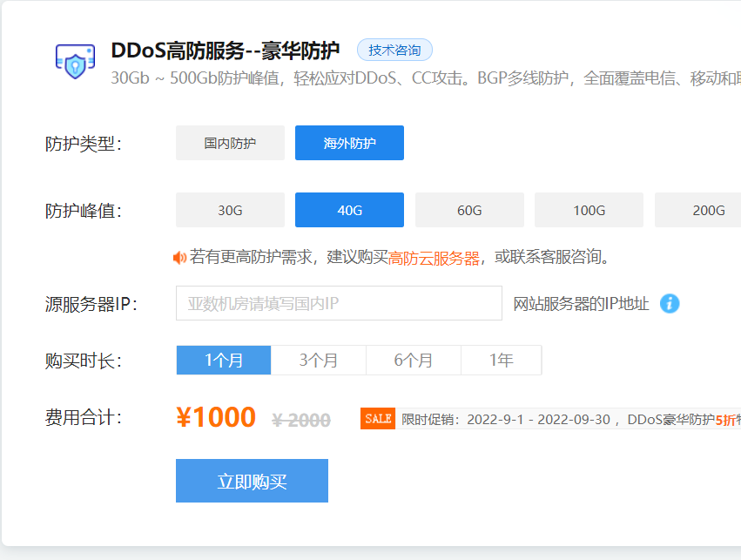
Task: Choose the 30G protection peak
Action: tap(230, 210)
